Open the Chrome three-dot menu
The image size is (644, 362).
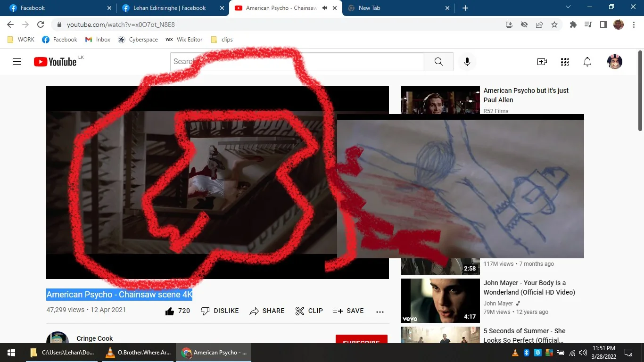pos(633,25)
